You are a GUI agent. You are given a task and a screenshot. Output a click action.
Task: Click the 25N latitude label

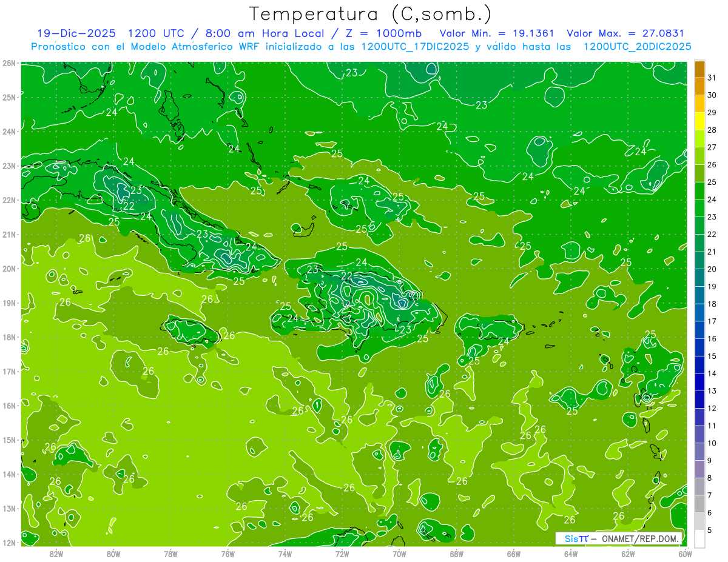coord(10,97)
